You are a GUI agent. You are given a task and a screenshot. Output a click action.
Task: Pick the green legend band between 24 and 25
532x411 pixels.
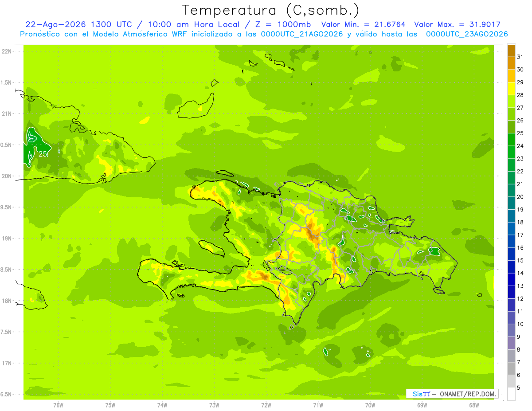tap(511, 139)
